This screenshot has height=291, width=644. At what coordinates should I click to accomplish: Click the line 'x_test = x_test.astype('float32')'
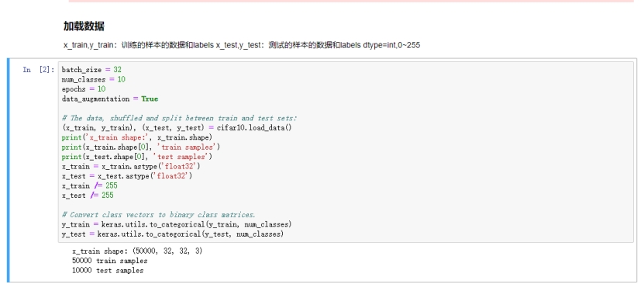coord(127,176)
